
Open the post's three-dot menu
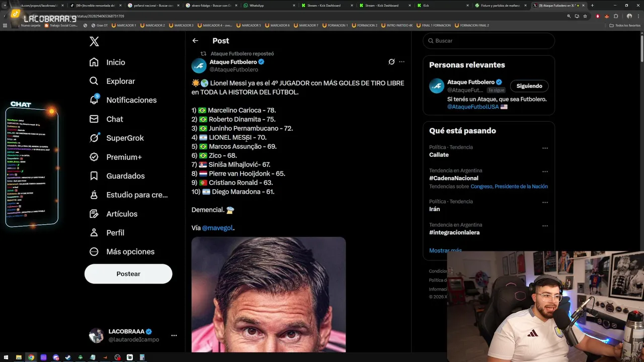[401, 62]
